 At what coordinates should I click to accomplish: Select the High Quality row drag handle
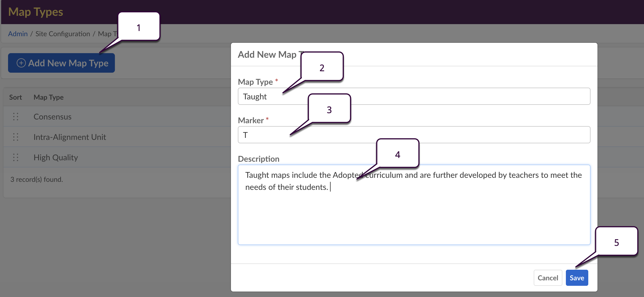coord(16,157)
